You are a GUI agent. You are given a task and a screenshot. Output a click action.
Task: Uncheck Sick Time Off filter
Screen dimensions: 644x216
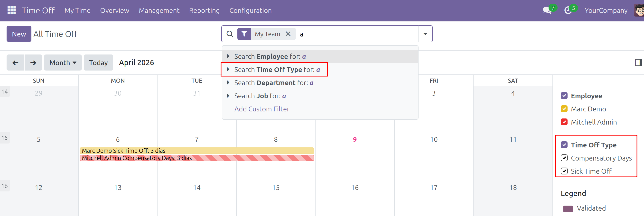[x=564, y=171]
